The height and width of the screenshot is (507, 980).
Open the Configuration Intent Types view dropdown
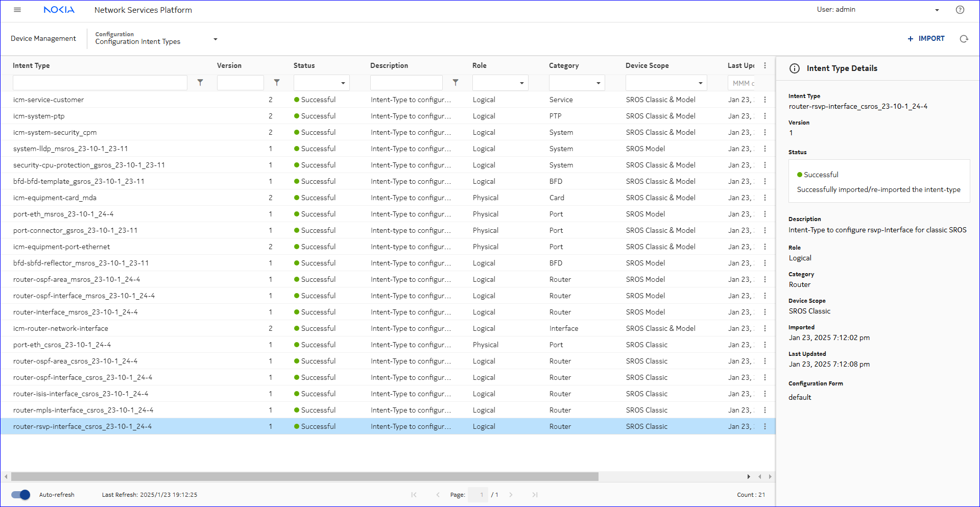click(x=215, y=39)
